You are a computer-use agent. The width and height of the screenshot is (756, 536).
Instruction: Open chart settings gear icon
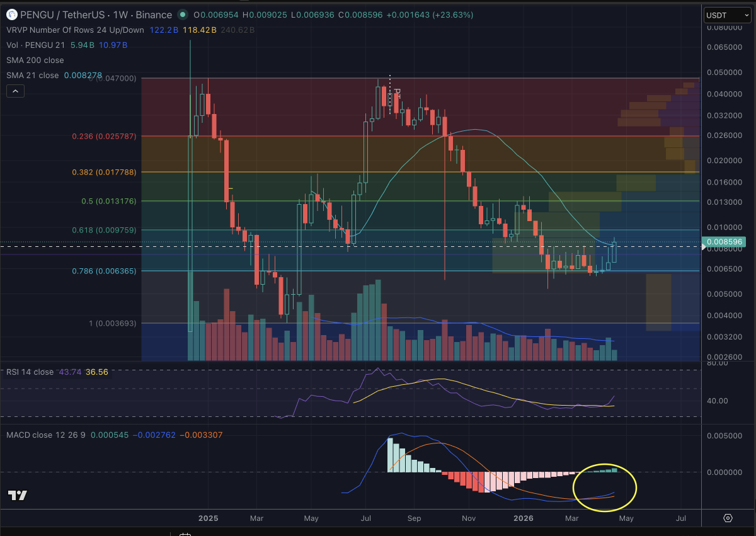click(x=728, y=518)
